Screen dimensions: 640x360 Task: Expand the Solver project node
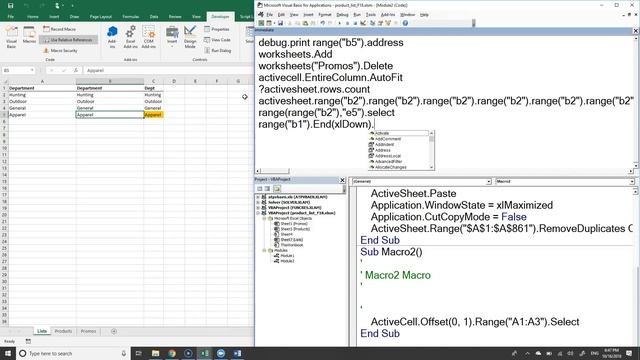coord(258,202)
